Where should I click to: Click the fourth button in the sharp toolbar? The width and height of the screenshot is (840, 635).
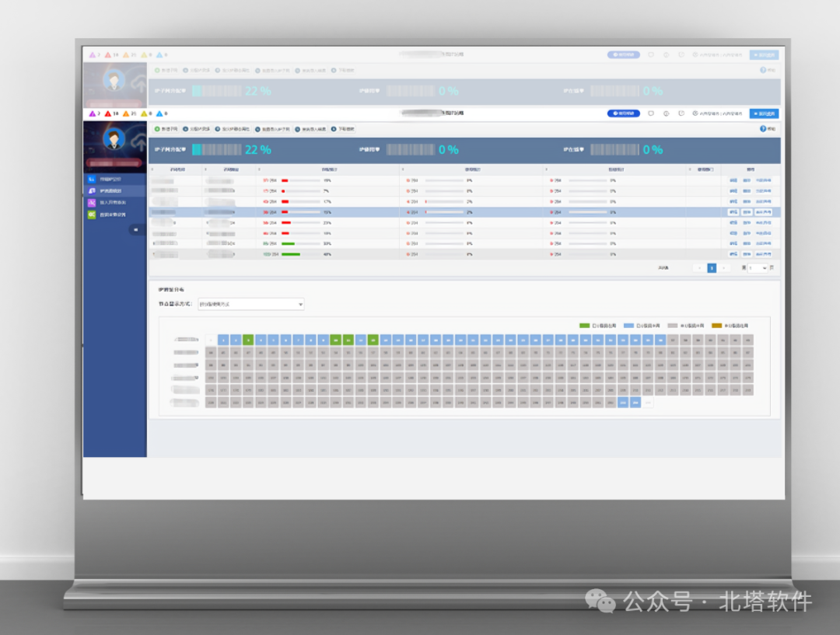pyautogui.click(x=272, y=129)
